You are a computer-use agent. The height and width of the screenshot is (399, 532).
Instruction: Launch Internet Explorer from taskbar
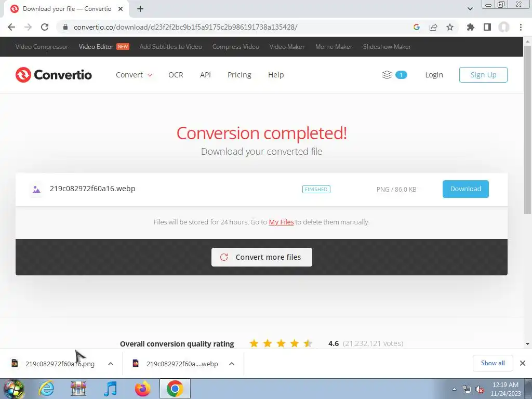(x=46, y=389)
